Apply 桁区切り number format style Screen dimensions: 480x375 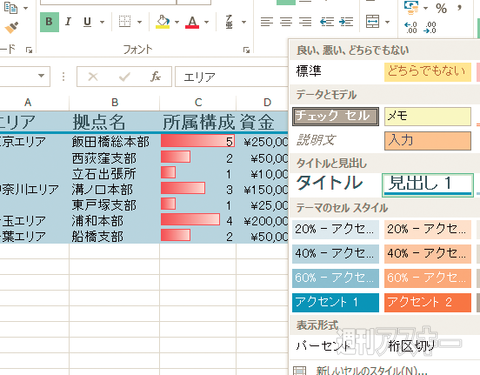(428, 347)
